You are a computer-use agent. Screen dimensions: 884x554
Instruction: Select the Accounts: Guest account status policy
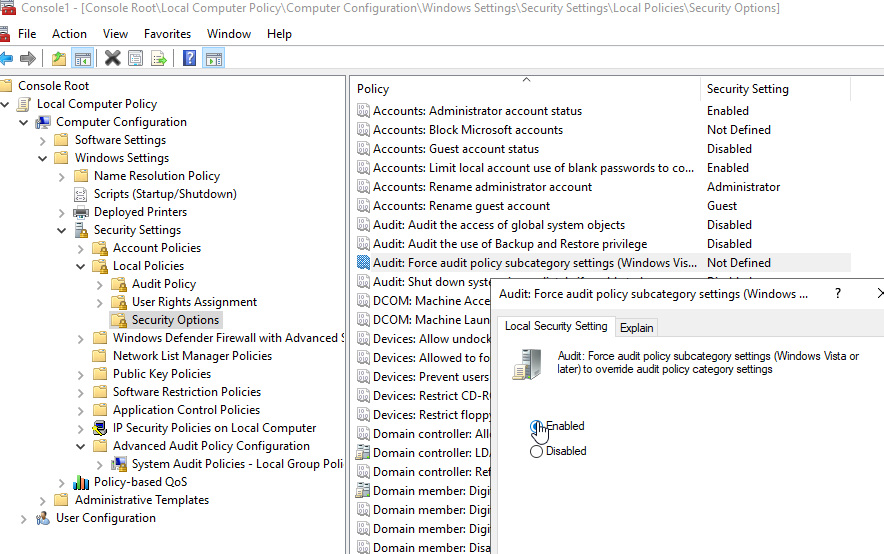click(x=455, y=149)
